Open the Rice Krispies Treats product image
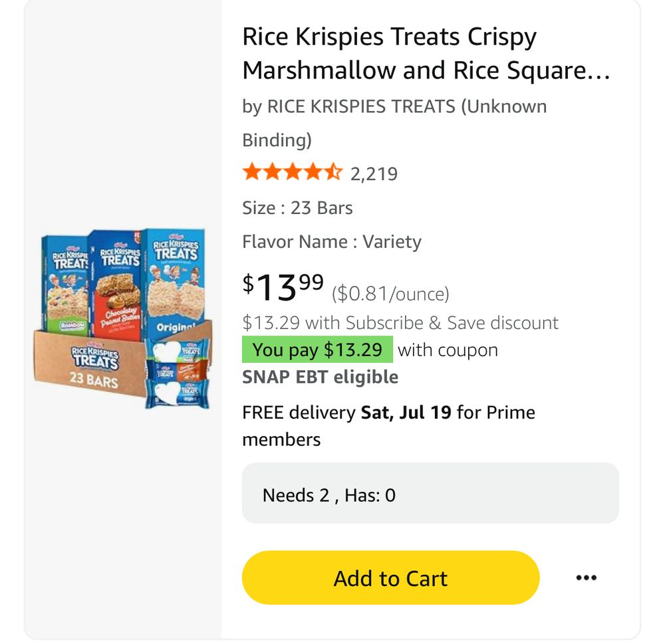The height and width of the screenshot is (644, 665). coord(122,319)
